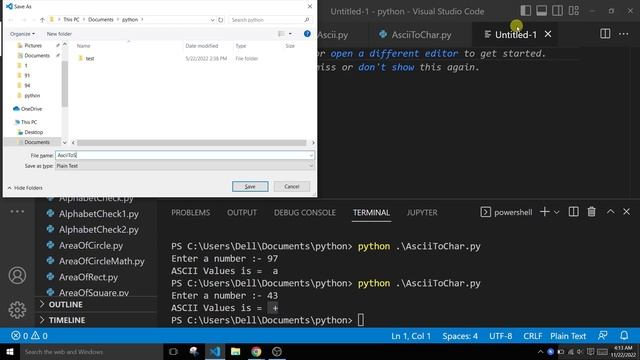Refresh folder with address bar refresh icon
This screenshot has width=640, height=360.
coord(221,20)
